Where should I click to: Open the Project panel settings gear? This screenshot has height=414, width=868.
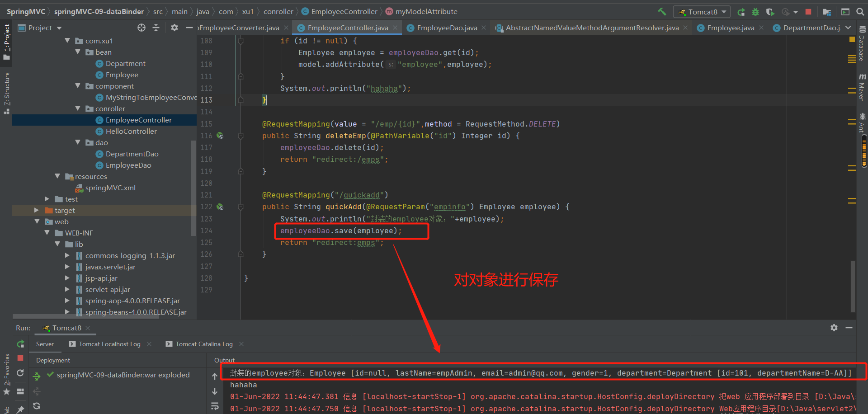(174, 28)
